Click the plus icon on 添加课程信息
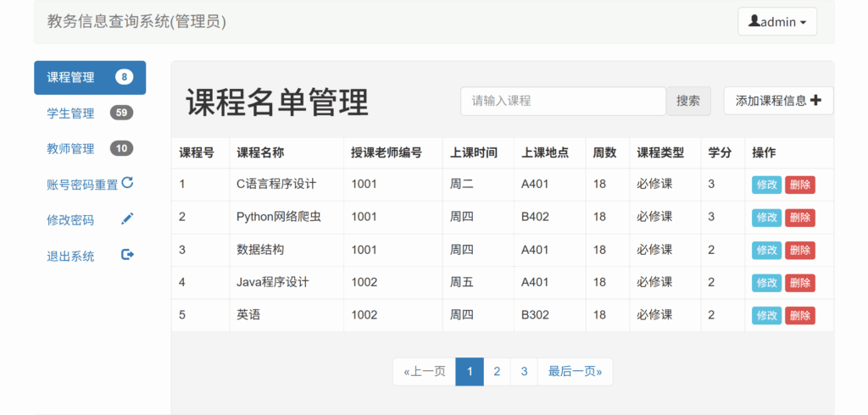This screenshot has width=868, height=415. pyautogui.click(x=816, y=100)
